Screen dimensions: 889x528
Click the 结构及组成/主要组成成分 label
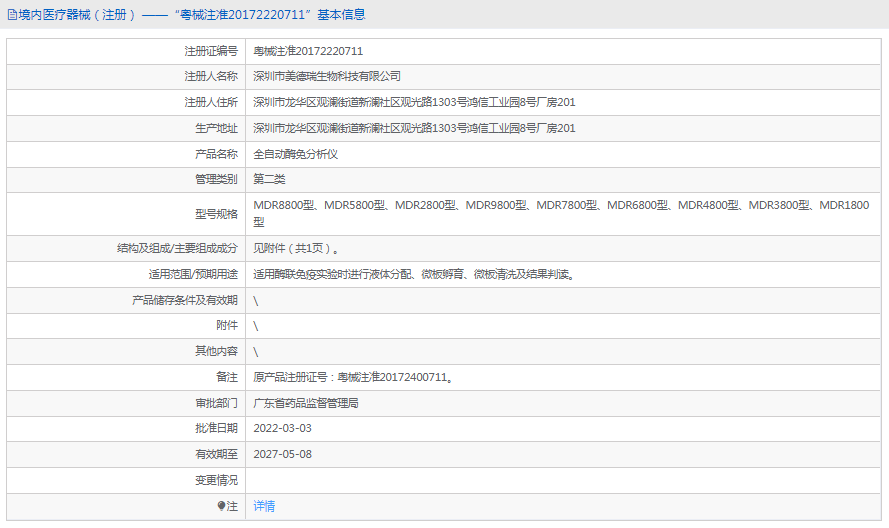[x=177, y=248]
